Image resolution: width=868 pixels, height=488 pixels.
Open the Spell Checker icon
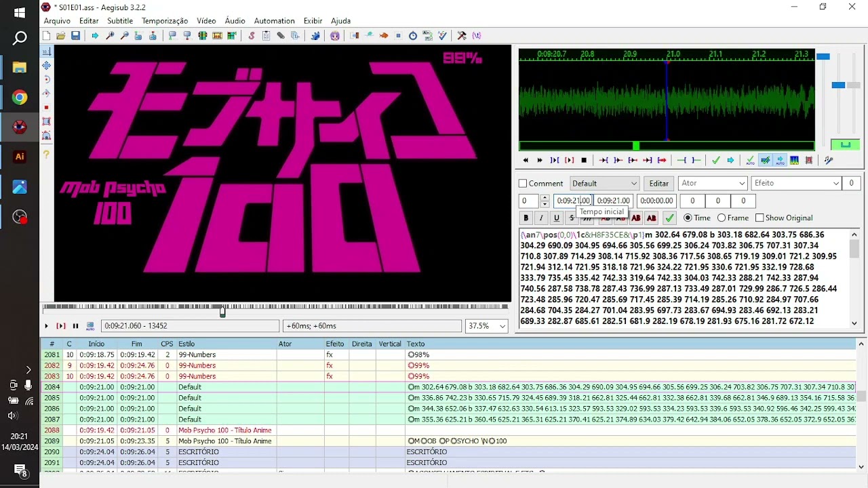pyautogui.click(x=443, y=35)
